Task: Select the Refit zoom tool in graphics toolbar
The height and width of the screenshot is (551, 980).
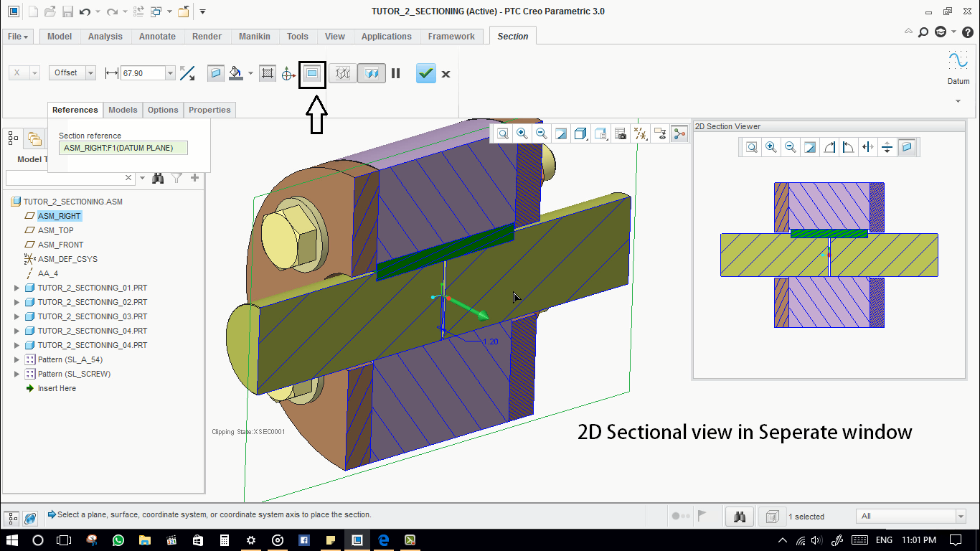Action: click(x=503, y=133)
